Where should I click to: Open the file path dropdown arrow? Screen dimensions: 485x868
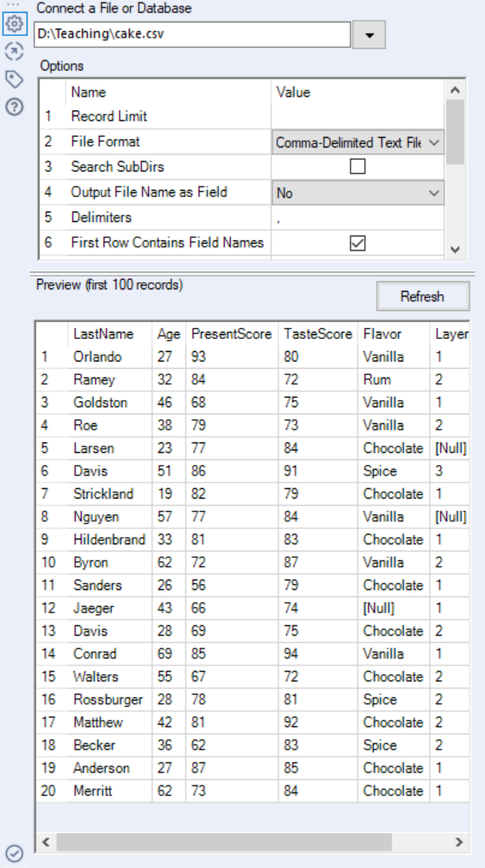tap(370, 35)
